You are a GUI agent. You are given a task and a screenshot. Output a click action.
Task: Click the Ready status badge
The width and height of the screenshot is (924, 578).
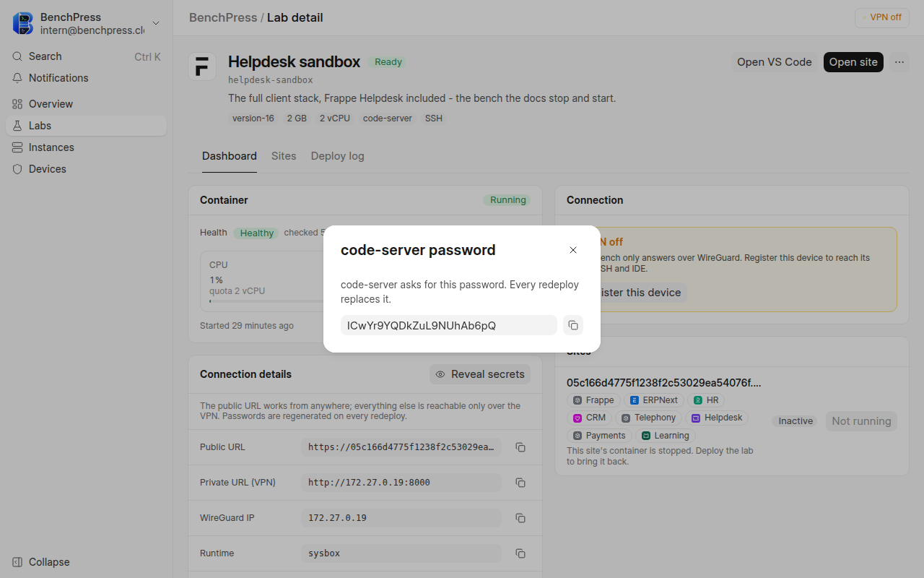click(388, 62)
